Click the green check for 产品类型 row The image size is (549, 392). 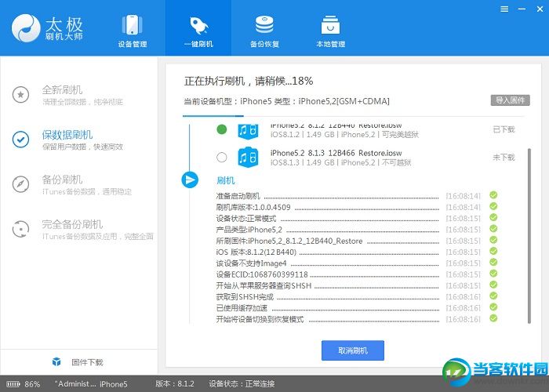click(x=493, y=229)
